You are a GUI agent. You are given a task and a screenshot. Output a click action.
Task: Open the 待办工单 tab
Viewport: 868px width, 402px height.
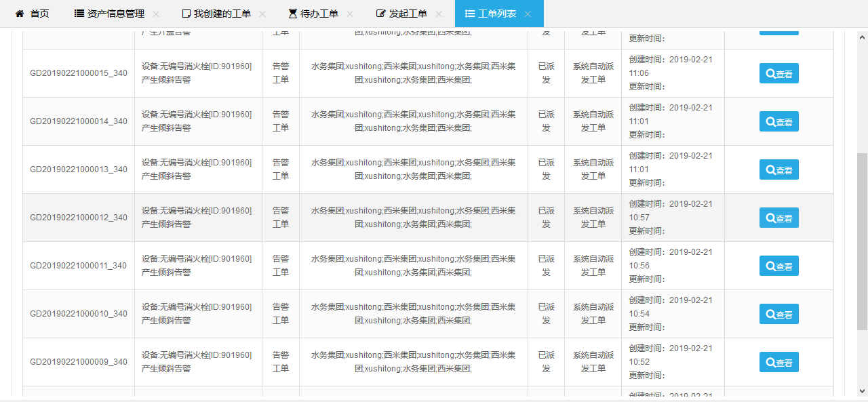pyautogui.click(x=313, y=14)
